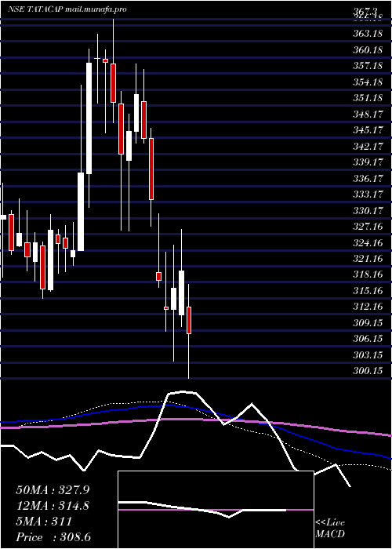The image size is (392, 549).
Task: Select the 309.15 price axis label
Action: pos(368,323)
